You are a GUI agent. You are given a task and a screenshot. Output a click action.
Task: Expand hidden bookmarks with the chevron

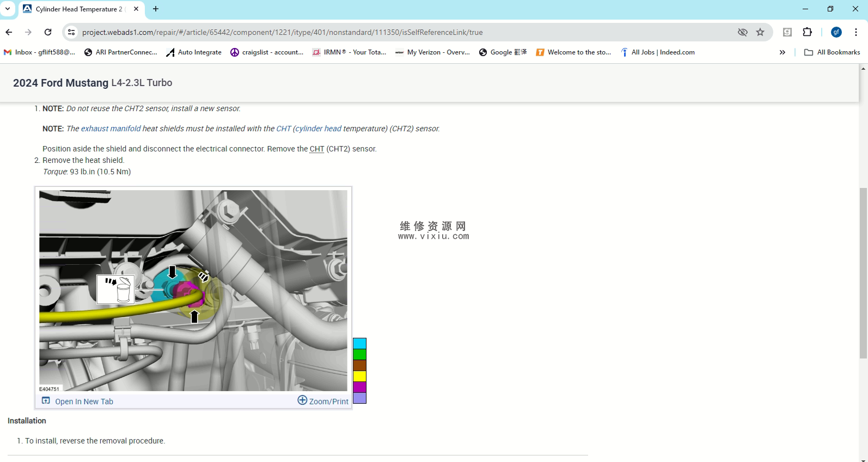[x=783, y=52]
